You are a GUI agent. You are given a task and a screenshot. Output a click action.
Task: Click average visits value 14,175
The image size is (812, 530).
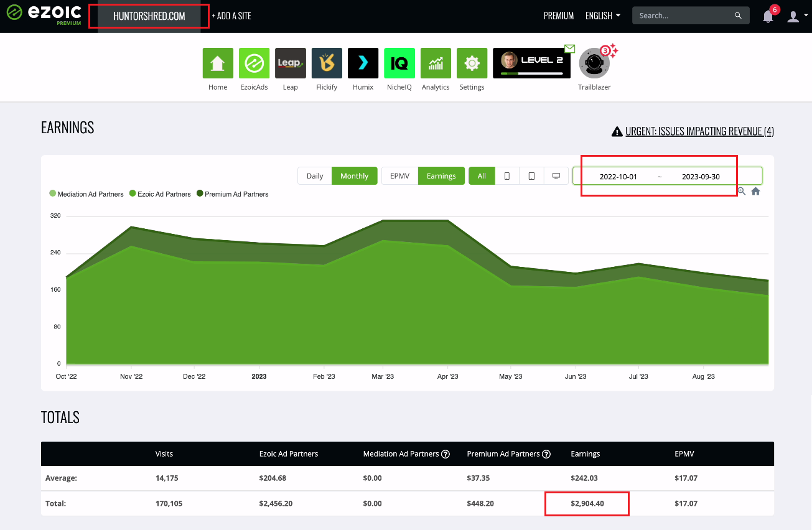[x=167, y=478]
